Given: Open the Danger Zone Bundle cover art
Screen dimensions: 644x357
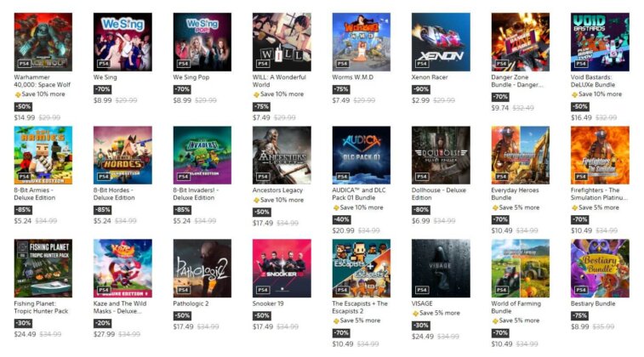Looking at the screenshot, I should coord(521,42).
